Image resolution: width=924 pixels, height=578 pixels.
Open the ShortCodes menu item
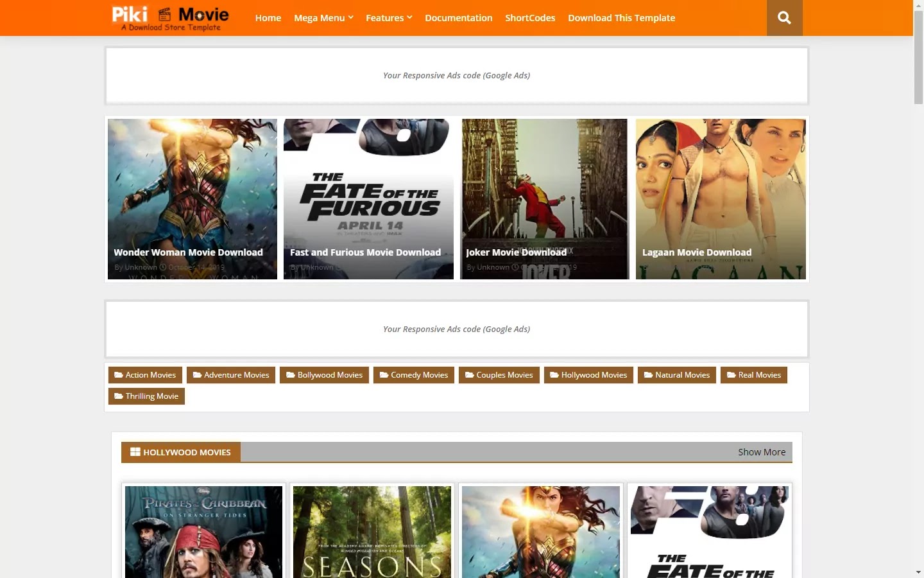point(530,18)
